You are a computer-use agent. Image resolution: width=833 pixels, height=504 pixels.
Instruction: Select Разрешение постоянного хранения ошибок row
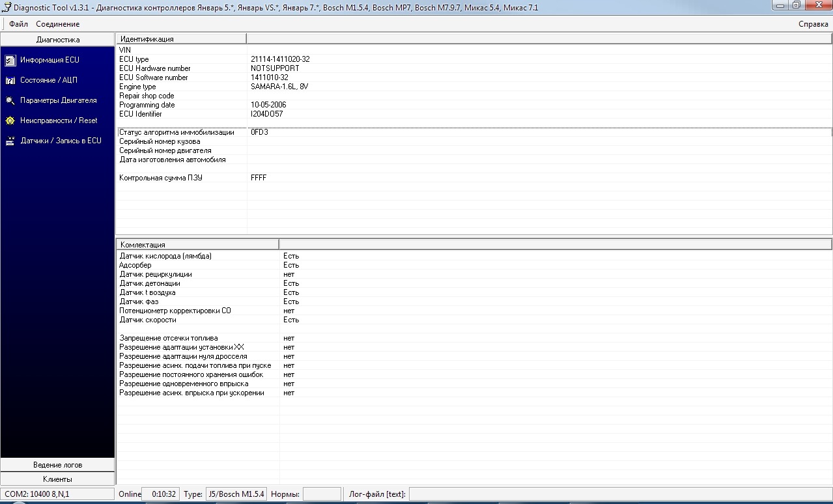coord(474,374)
